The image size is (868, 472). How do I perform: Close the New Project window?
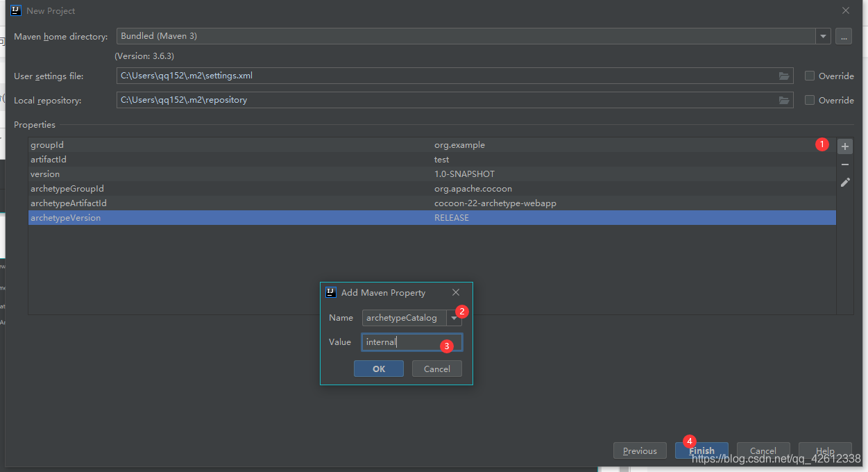coord(846,10)
